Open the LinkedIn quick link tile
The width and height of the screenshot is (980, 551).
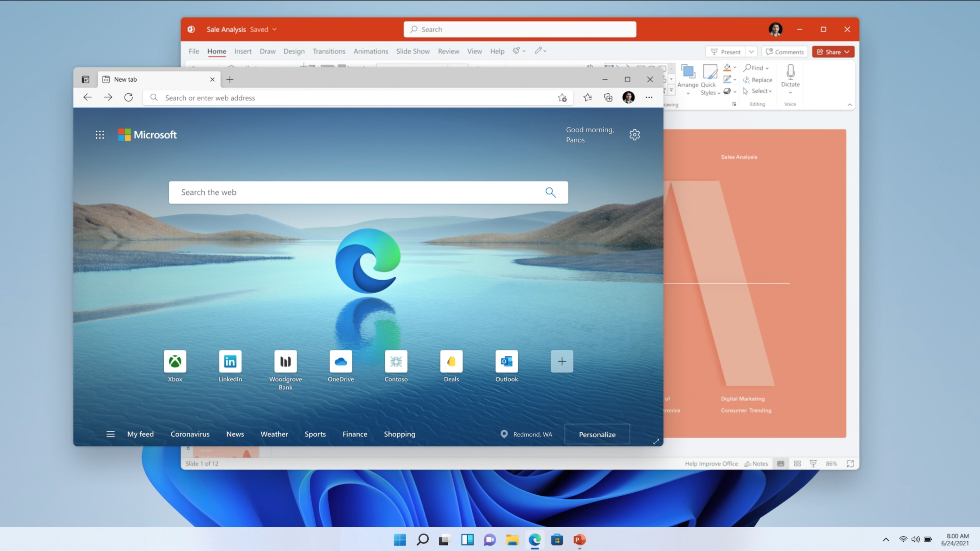pos(230,361)
